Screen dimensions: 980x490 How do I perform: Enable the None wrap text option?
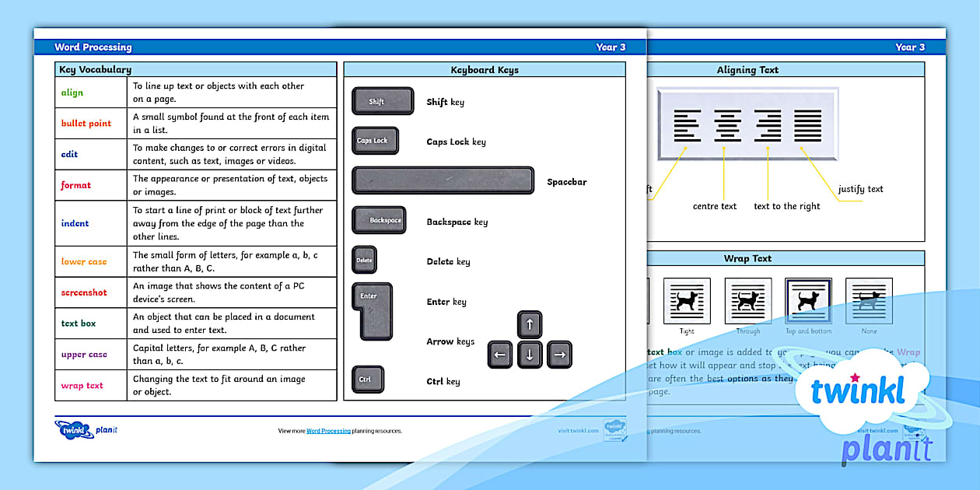tap(869, 300)
